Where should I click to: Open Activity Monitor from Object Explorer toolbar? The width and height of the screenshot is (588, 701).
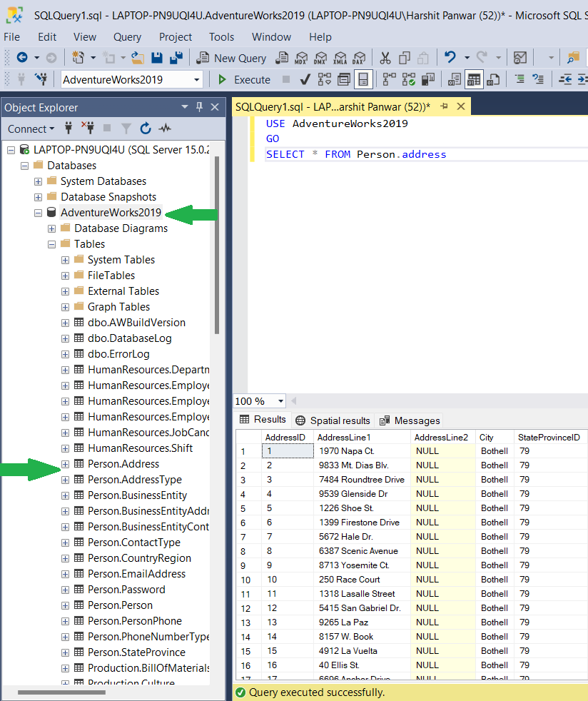tap(165, 128)
